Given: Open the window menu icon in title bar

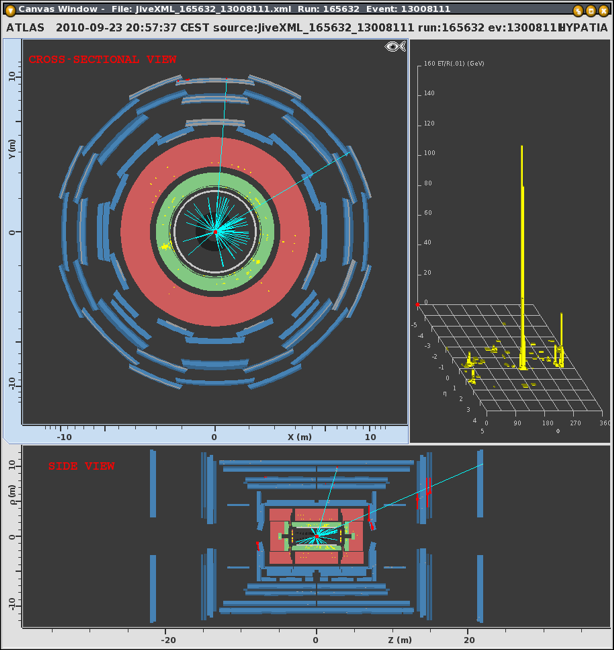Looking at the screenshot, I should (x=9, y=8).
